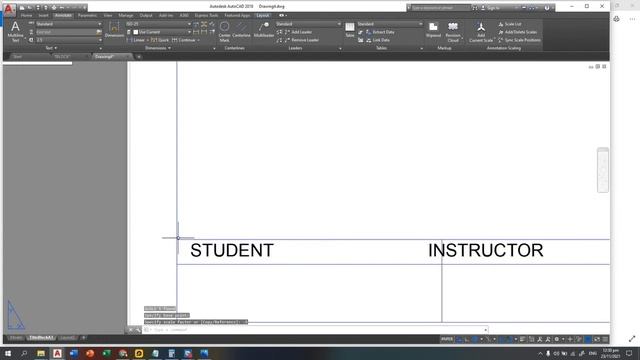Select the Centerline tool
The image size is (640, 360).
click(x=241, y=30)
